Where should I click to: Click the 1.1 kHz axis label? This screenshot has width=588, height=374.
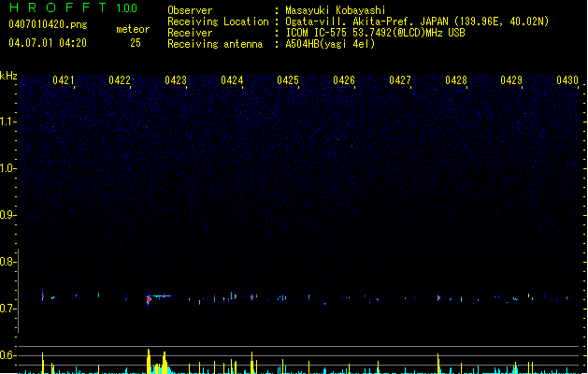tap(7, 122)
